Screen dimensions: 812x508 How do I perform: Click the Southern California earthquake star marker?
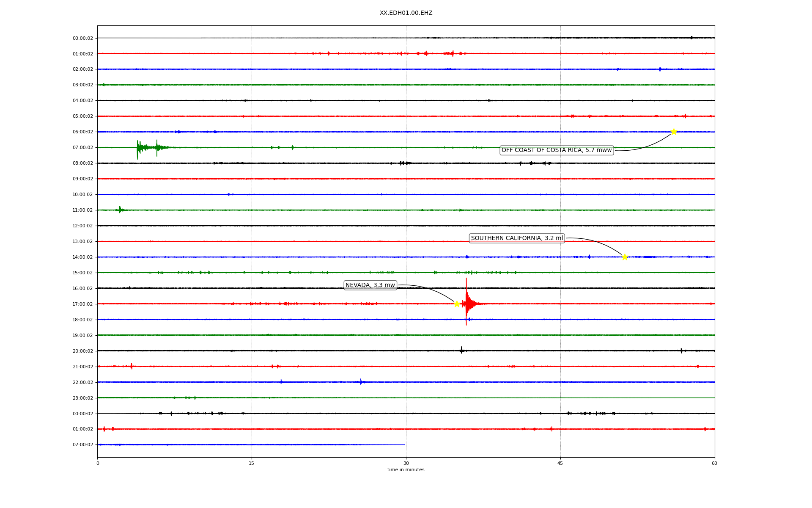pos(625,257)
